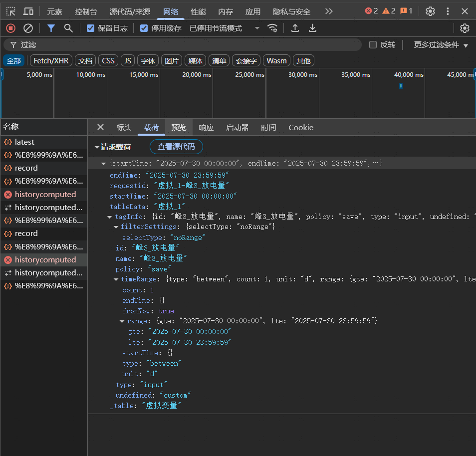The height and width of the screenshot is (456, 476).
Task: Show the 启动器 request tab
Action: pyautogui.click(x=238, y=128)
